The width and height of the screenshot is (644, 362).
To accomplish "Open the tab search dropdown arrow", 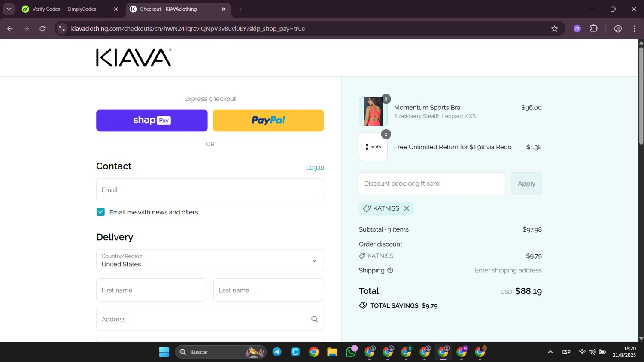I will pos(9,9).
